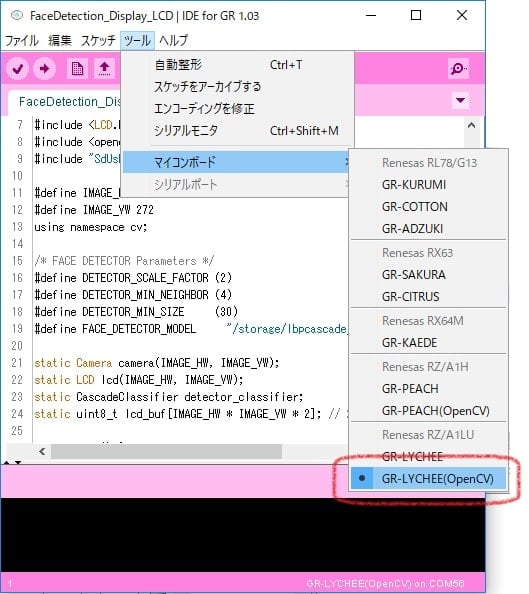The width and height of the screenshot is (529, 594).
Task: Select the GR-PEACH(OpenCV) board
Action: (429, 411)
